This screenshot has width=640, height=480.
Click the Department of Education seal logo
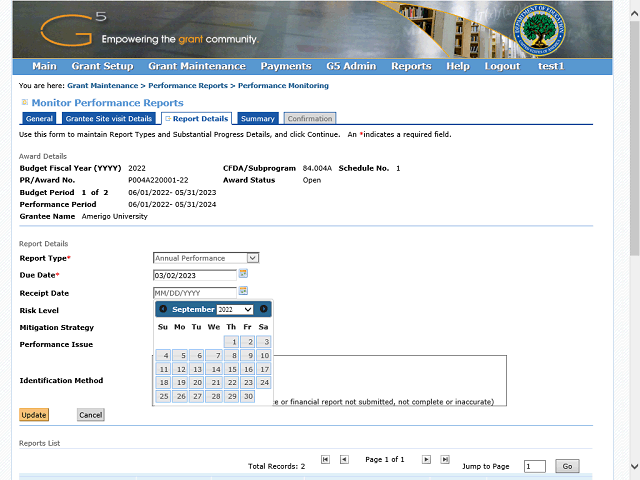coord(539,30)
